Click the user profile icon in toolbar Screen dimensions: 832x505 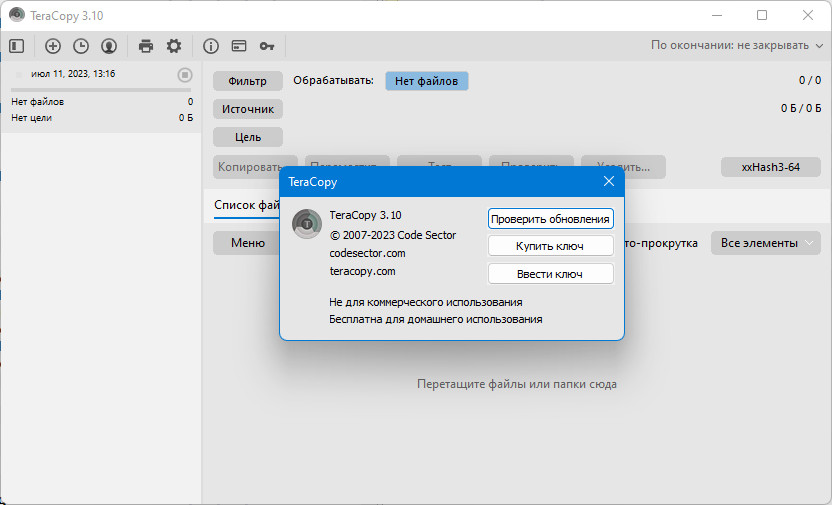[x=109, y=46]
